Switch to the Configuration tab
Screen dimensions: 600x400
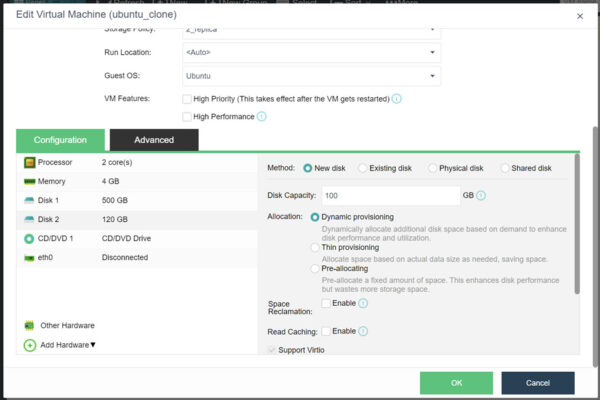click(60, 140)
